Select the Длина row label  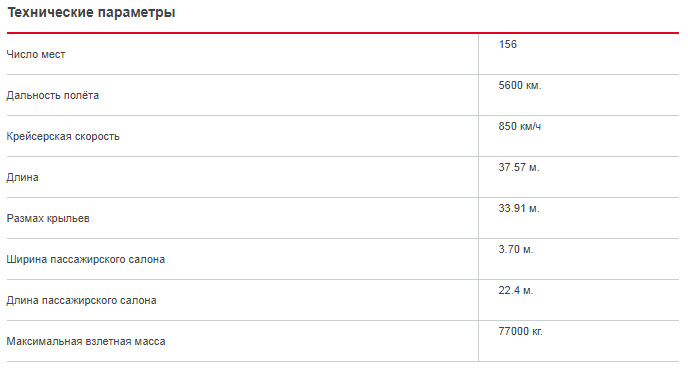coord(22,178)
